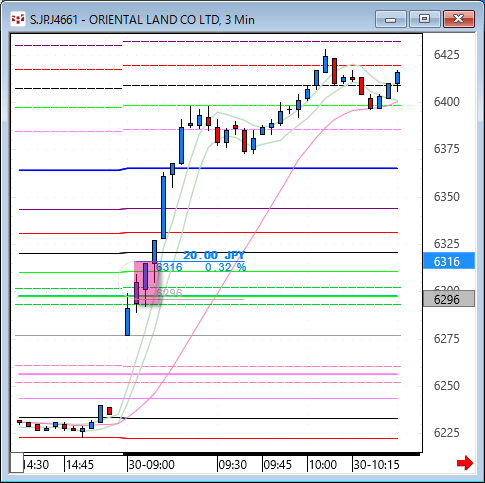The height and width of the screenshot is (483, 485).
Task: Click the 30-10:15 time axis label
Action: coord(376,464)
